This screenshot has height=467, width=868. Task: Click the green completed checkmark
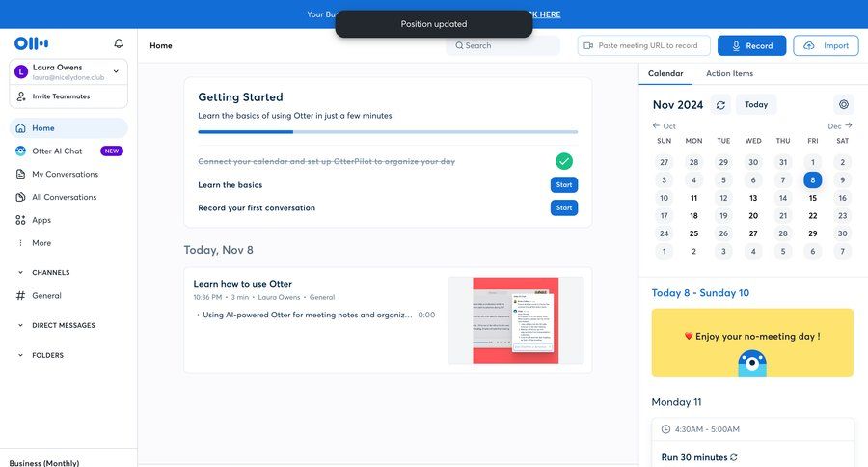pyautogui.click(x=564, y=161)
